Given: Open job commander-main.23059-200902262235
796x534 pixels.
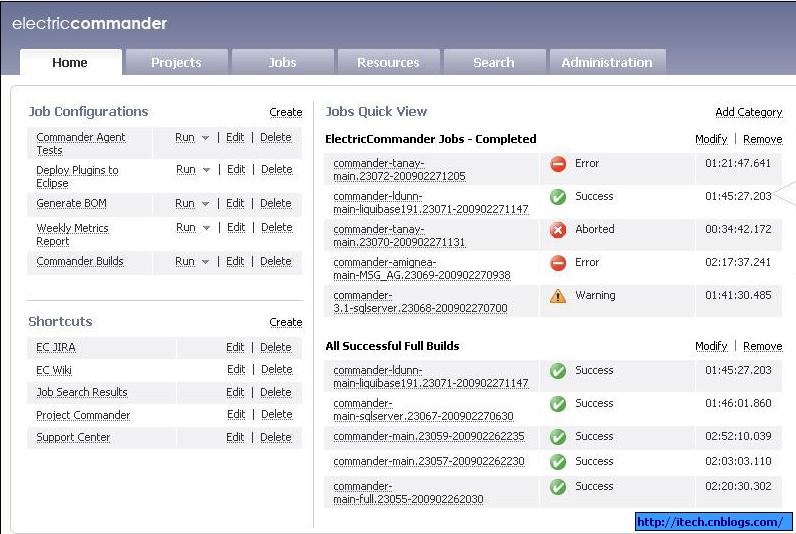Looking at the screenshot, I should tap(429, 437).
